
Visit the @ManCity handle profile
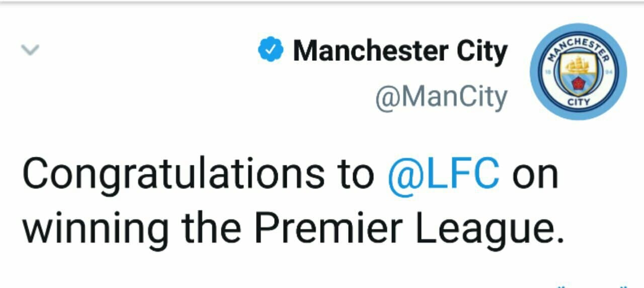pos(441,98)
